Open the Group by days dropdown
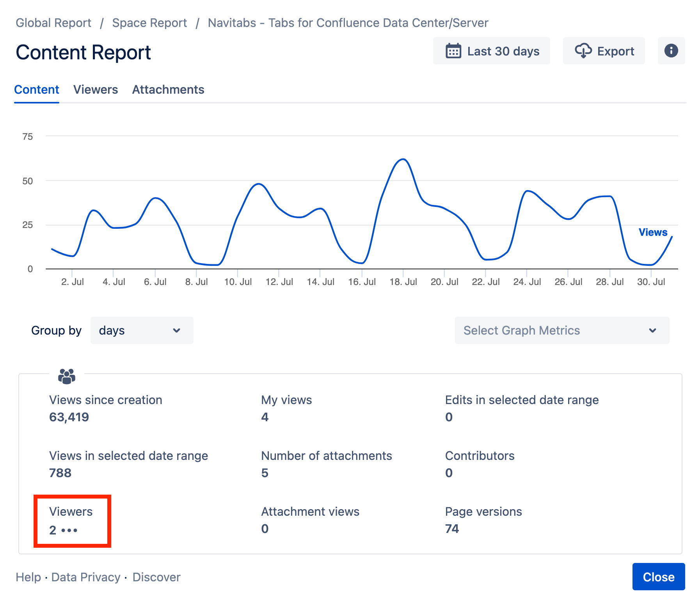This screenshot has width=700, height=602. pos(141,330)
